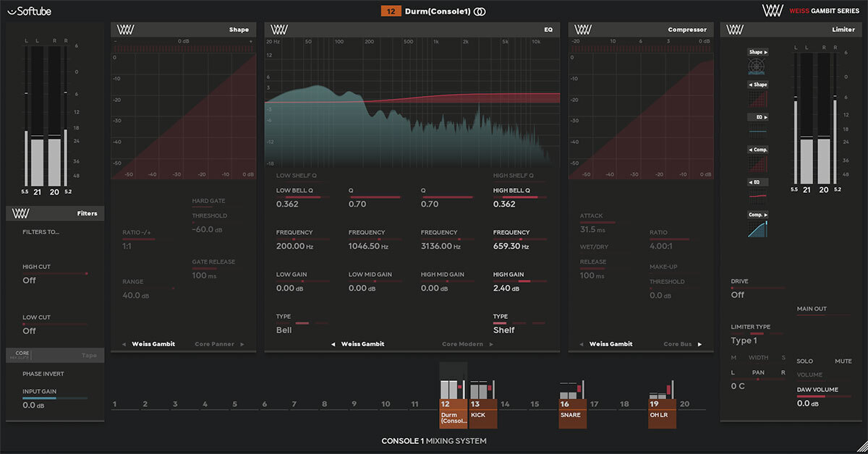Select low band Type Bell
This screenshot has height=454, width=868.
click(284, 330)
